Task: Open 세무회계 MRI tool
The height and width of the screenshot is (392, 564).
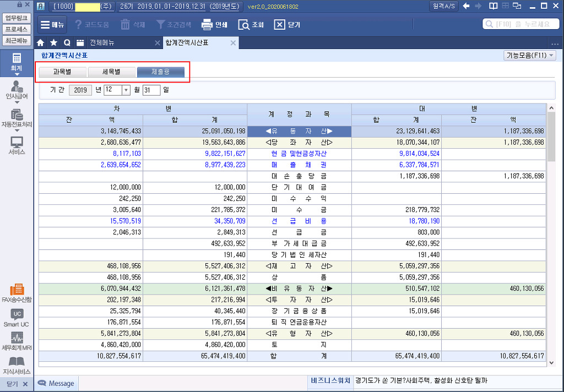Action: click(x=17, y=341)
